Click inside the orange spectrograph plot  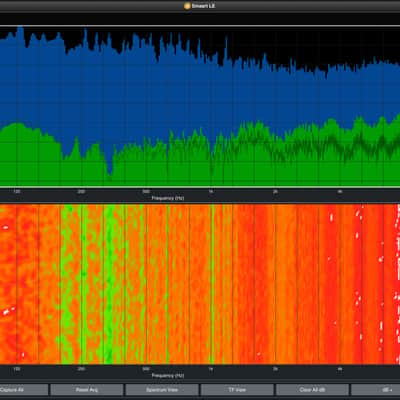coord(200,284)
